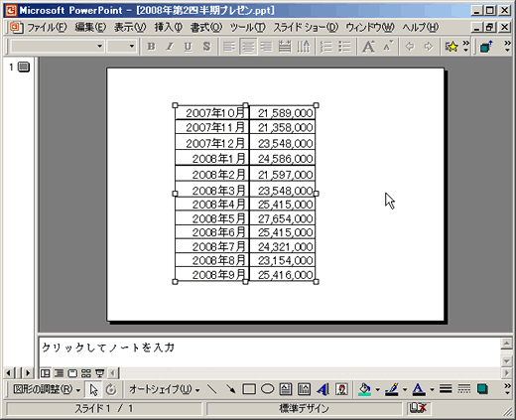This screenshot has height=420, width=516.
Task: Toggle underline formatting
Action: pyautogui.click(x=189, y=47)
